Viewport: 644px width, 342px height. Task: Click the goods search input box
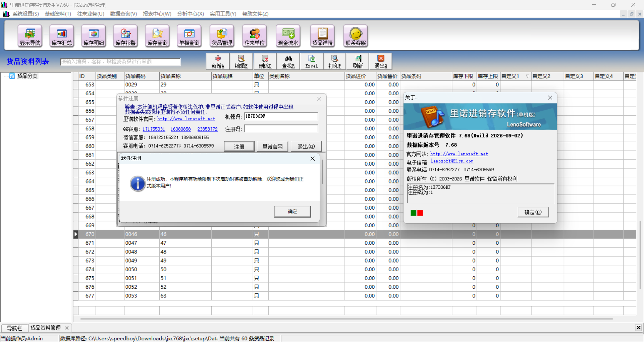[x=120, y=62]
